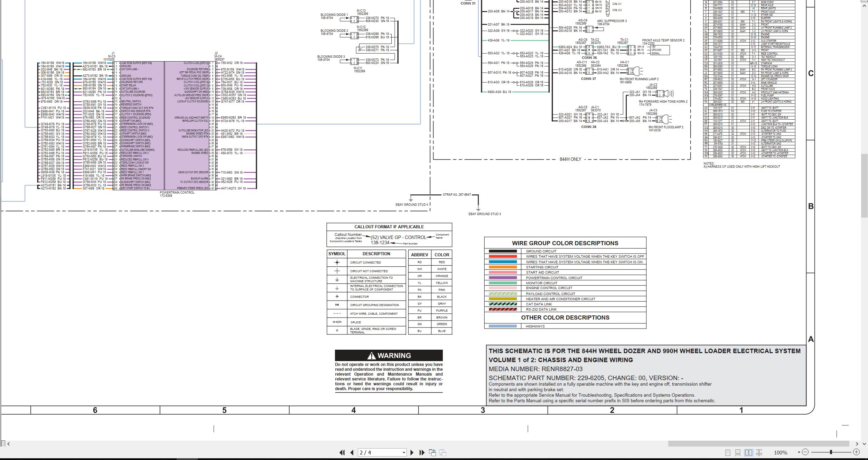Click the POWERTRAIN CONTROL 172-9389 label
Image resolution: width=868 pixels, height=460 pixels.
(177, 194)
